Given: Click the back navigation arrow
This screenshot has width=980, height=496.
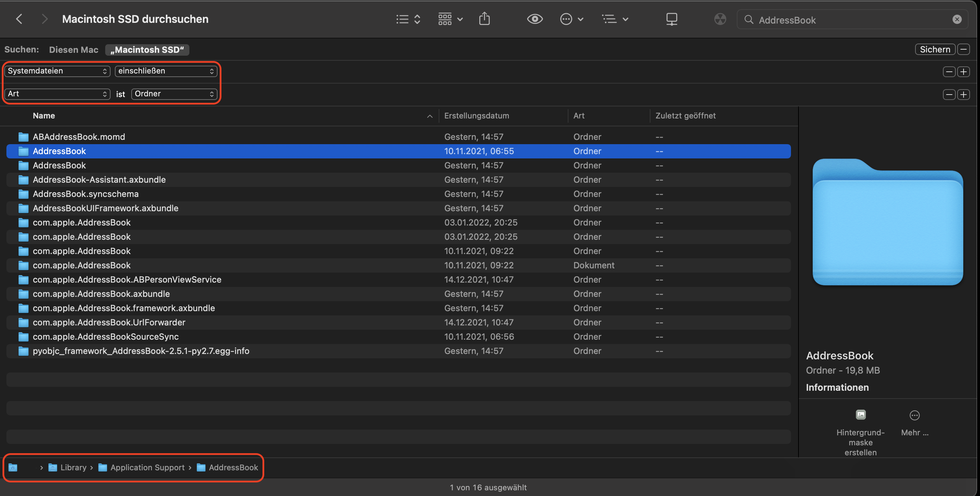Looking at the screenshot, I should point(19,19).
